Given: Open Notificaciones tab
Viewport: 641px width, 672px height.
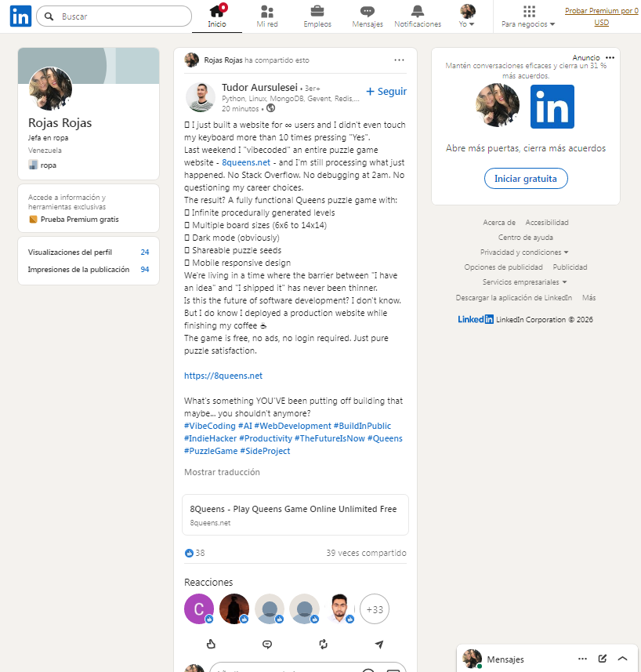Looking at the screenshot, I should (418, 16).
